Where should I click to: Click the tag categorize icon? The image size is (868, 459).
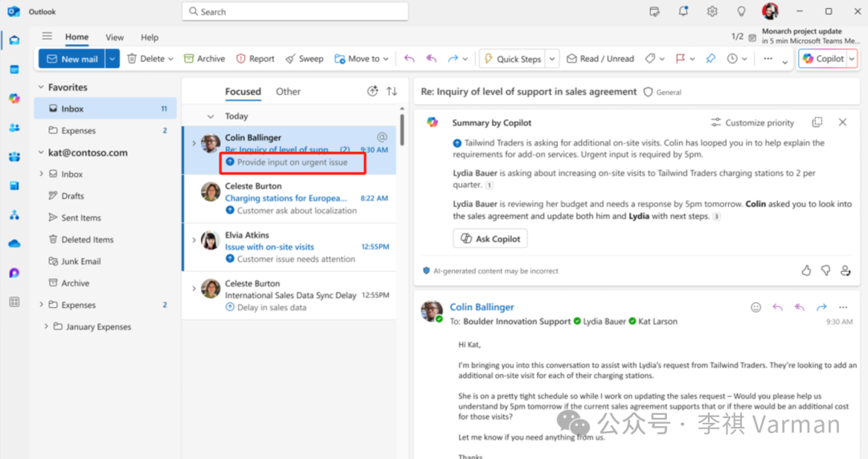[x=650, y=59]
